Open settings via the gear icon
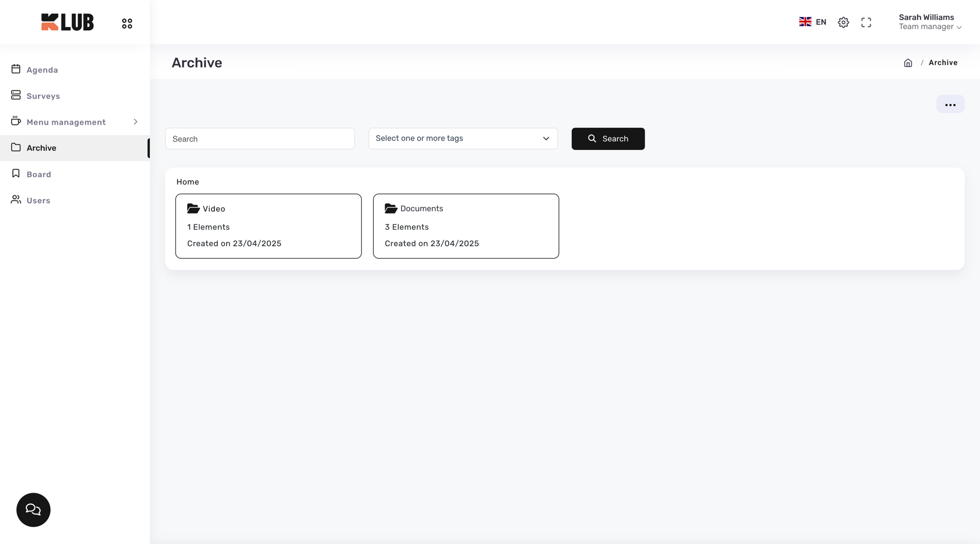Image resolution: width=980 pixels, height=544 pixels. point(843,22)
